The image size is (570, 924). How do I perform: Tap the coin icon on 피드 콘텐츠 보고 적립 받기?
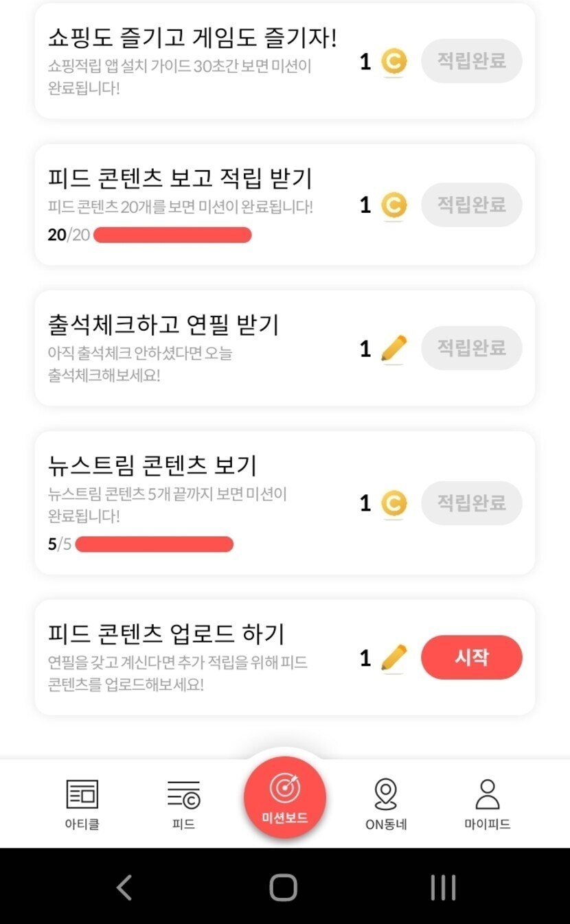pos(394,205)
